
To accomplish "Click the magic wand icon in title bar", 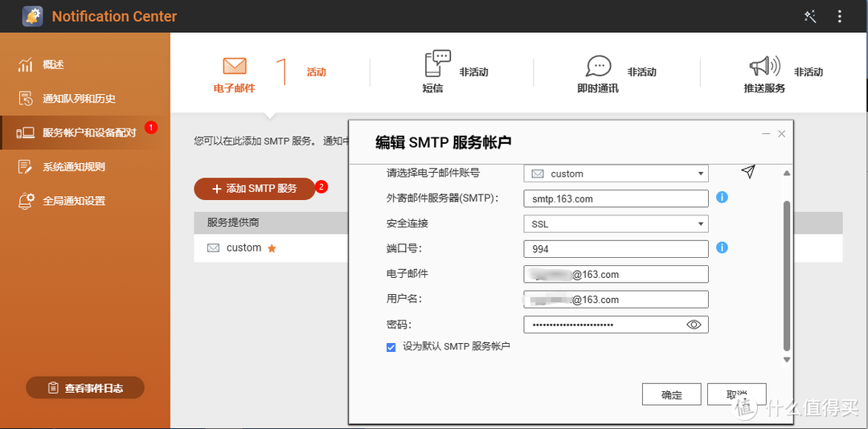I will click(x=810, y=16).
